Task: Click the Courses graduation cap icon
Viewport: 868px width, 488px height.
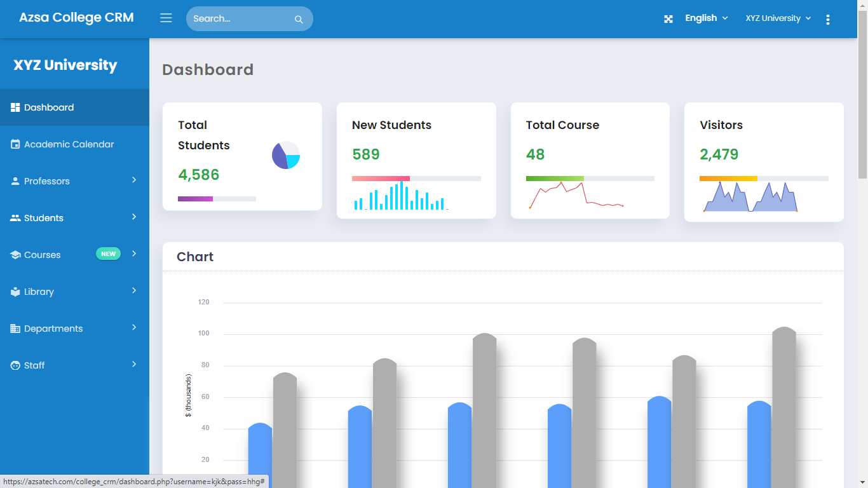Action: coord(15,255)
